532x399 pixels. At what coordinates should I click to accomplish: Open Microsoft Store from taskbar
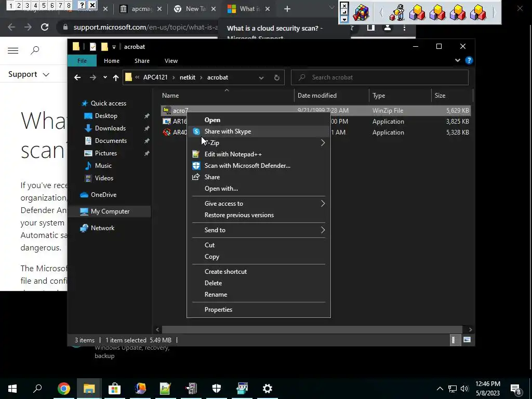[114, 389]
